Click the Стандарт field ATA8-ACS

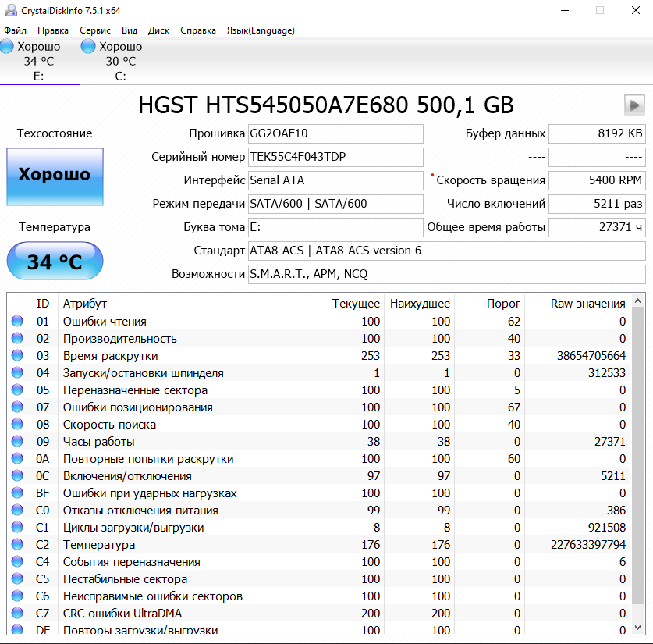pos(447,251)
